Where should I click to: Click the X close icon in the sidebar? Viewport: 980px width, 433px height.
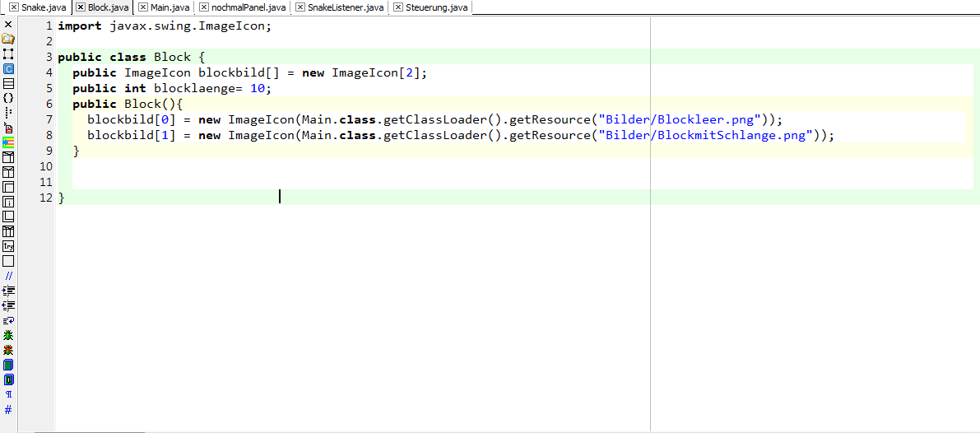[x=8, y=25]
